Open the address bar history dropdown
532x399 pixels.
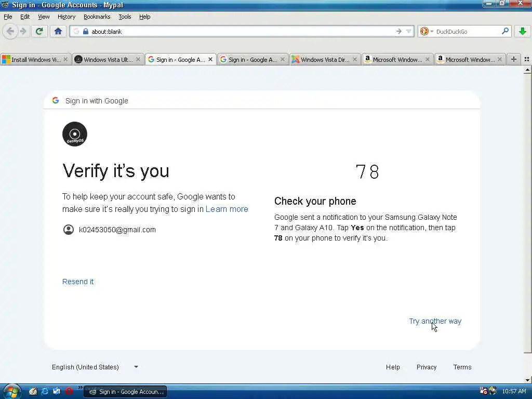click(408, 32)
